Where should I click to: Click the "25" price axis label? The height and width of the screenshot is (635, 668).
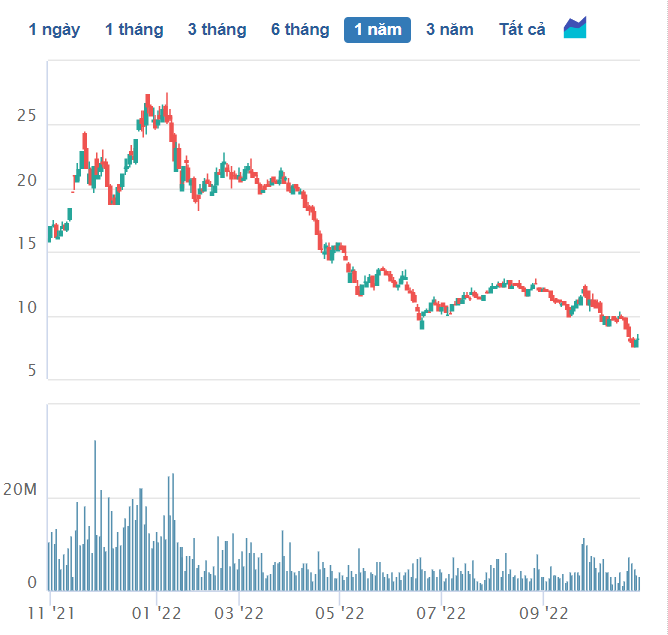click(26, 117)
